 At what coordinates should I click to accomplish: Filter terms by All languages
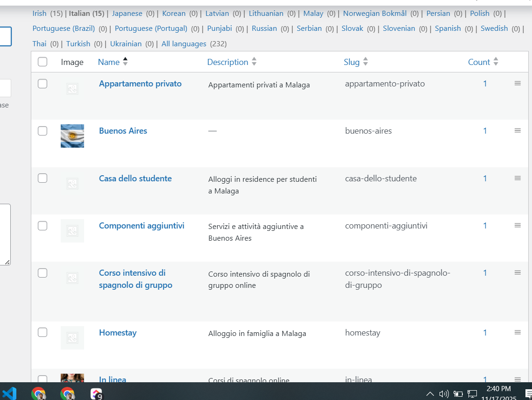point(184,44)
